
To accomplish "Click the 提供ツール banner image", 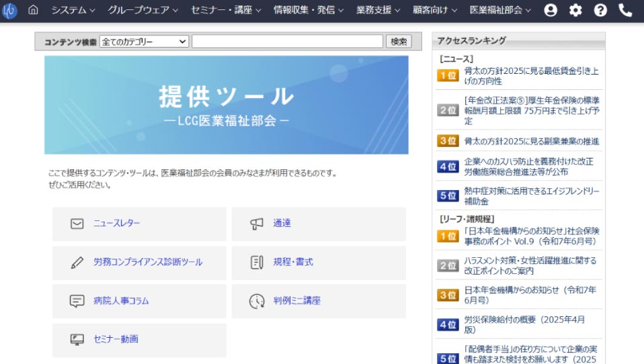I will pos(227,105).
